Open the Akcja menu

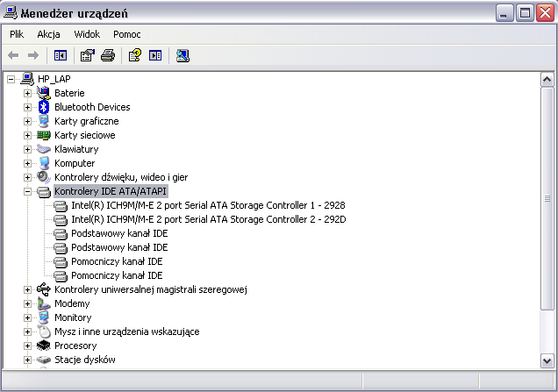(48, 34)
